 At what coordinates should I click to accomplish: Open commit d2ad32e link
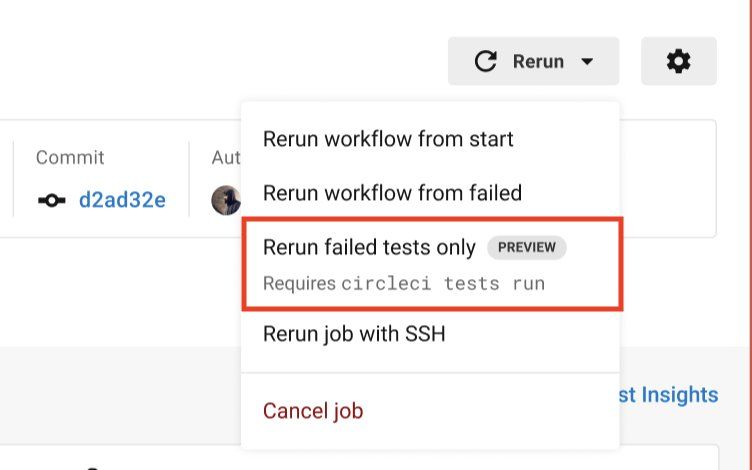122,200
